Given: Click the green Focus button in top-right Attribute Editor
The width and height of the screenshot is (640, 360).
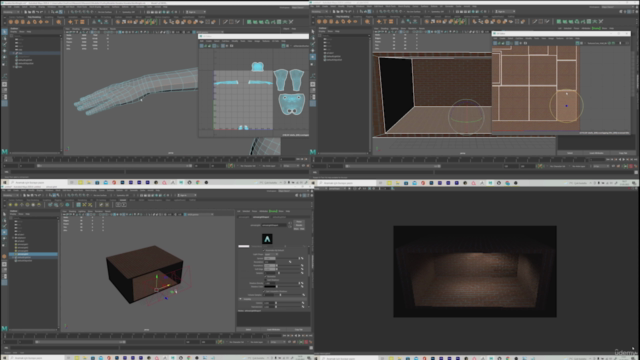Looking at the screenshot, I should pos(596,28).
